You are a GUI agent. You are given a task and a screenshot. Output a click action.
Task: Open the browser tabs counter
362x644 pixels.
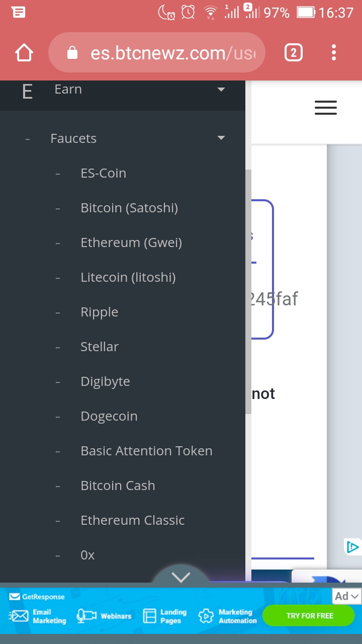tap(294, 53)
